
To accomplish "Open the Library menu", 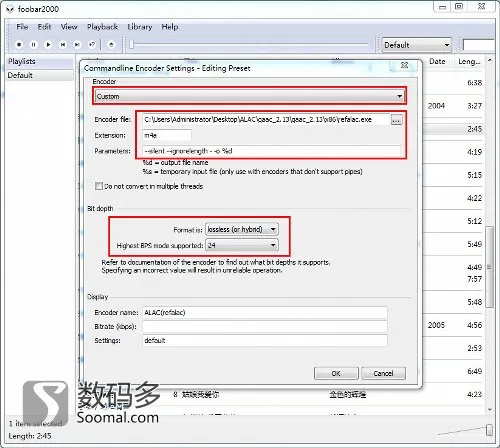I will [140, 27].
